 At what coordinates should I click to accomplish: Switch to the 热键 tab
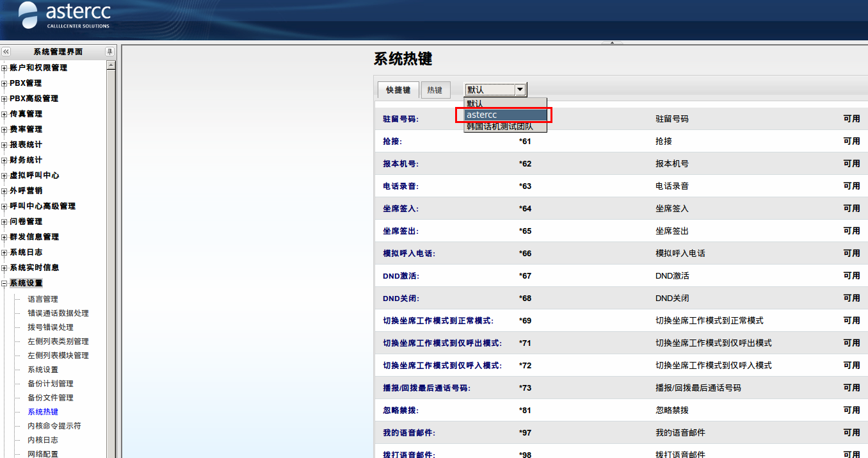click(x=435, y=90)
